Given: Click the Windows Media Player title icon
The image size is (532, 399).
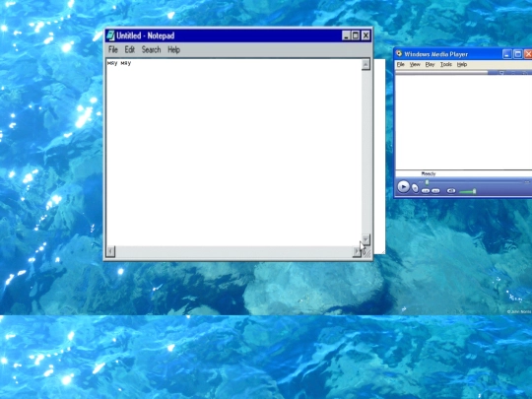Looking at the screenshot, I should 399,53.
